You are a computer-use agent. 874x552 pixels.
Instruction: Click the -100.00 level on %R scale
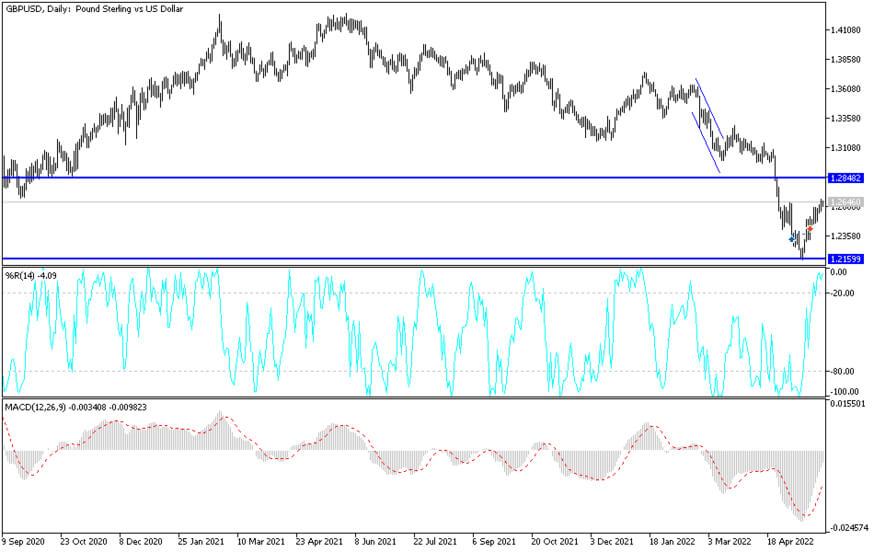844,391
